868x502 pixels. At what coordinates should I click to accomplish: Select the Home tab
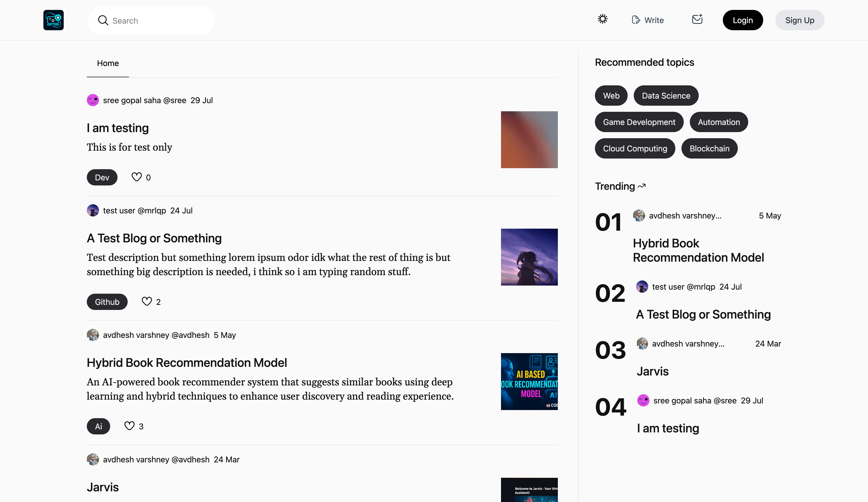pyautogui.click(x=108, y=64)
